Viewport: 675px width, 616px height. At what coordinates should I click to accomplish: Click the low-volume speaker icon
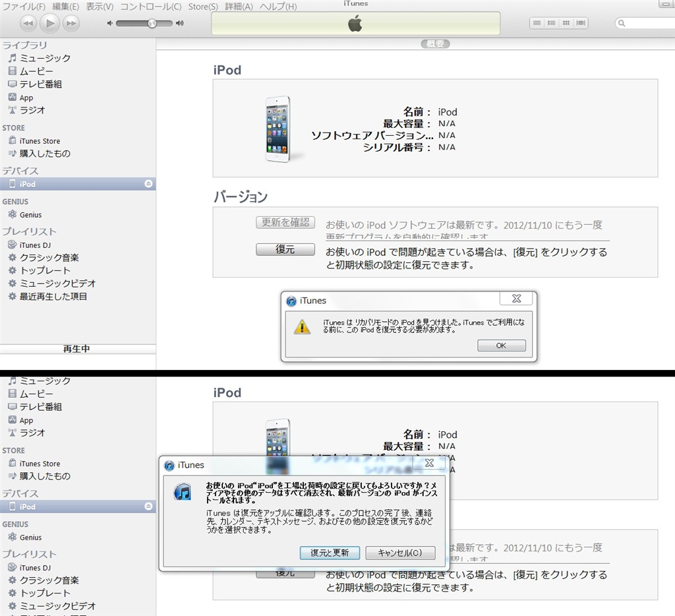point(110,23)
